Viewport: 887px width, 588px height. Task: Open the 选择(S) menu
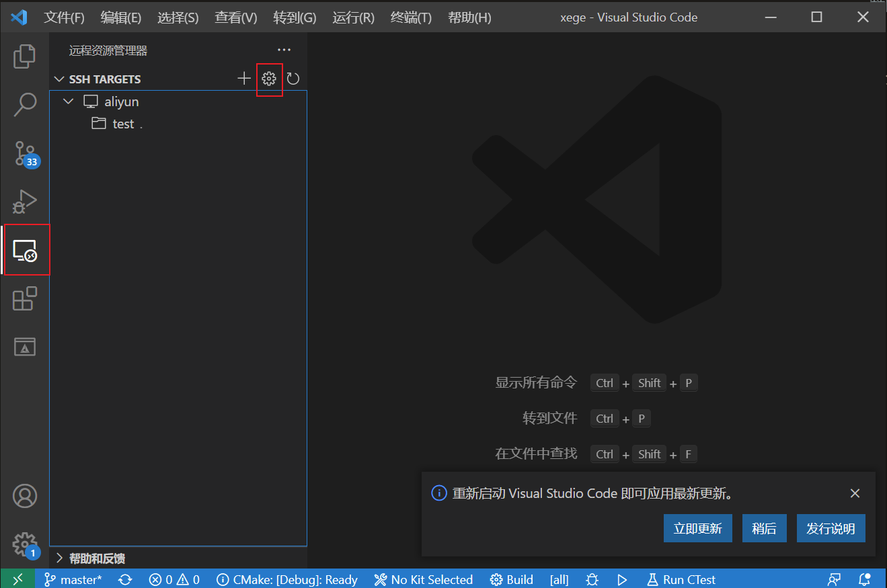(178, 17)
